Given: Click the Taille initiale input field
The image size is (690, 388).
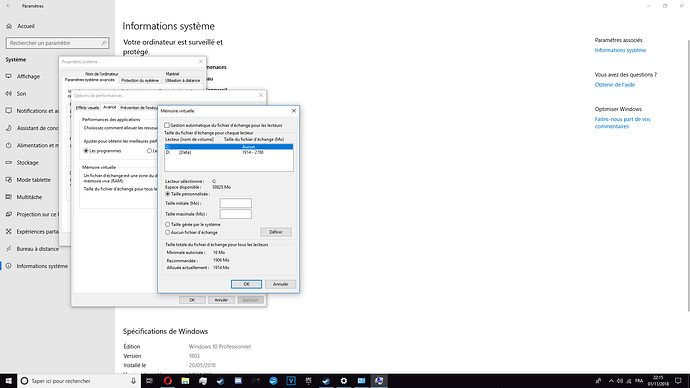Looking at the screenshot, I should click(235, 203).
